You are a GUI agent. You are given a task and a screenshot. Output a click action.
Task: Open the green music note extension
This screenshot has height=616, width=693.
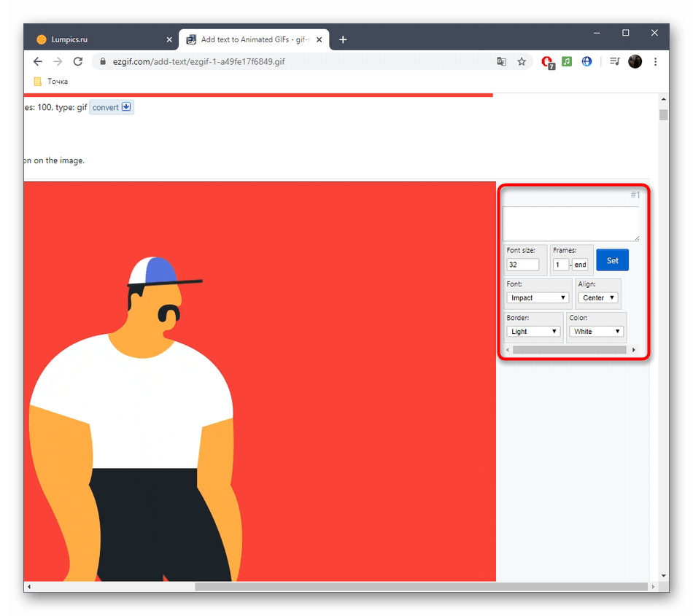click(x=567, y=61)
